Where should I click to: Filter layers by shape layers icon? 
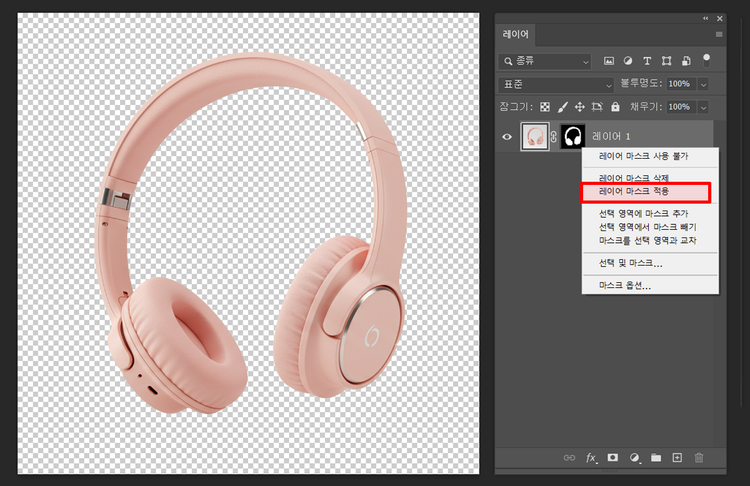pos(666,61)
